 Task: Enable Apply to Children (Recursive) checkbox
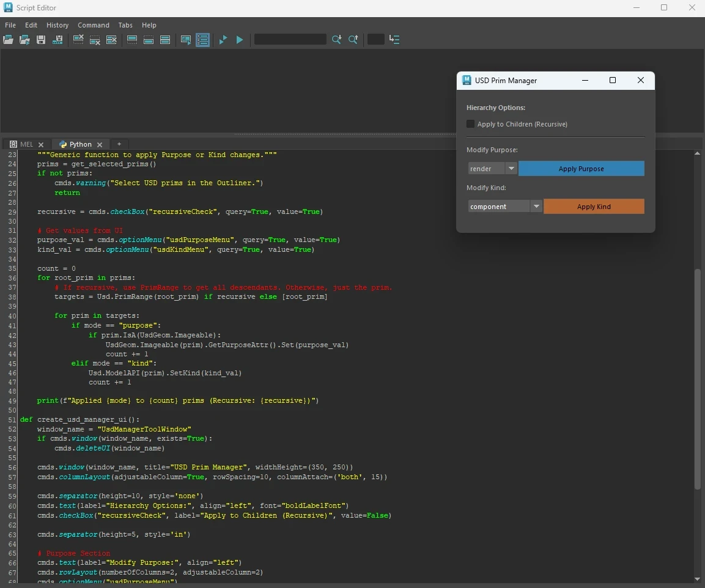click(471, 123)
